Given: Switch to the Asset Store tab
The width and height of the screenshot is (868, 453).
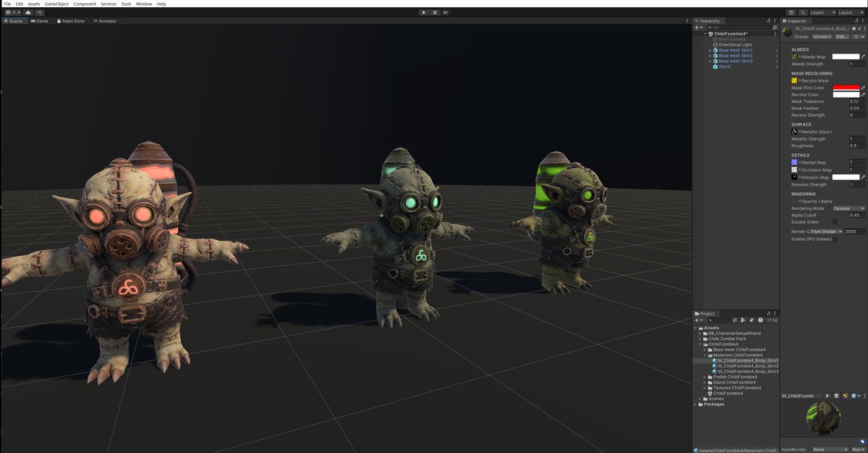Looking at the screenshot, I should (70, 21).
